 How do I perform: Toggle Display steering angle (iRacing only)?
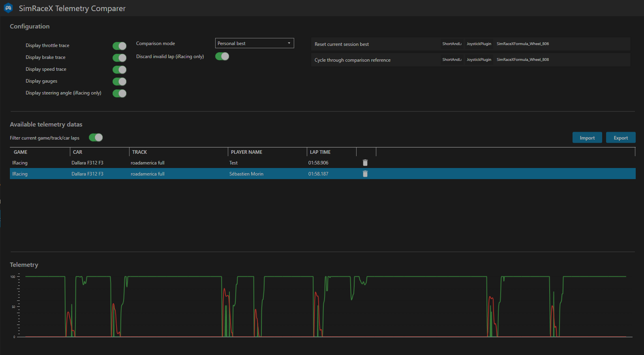click(119, 93)
